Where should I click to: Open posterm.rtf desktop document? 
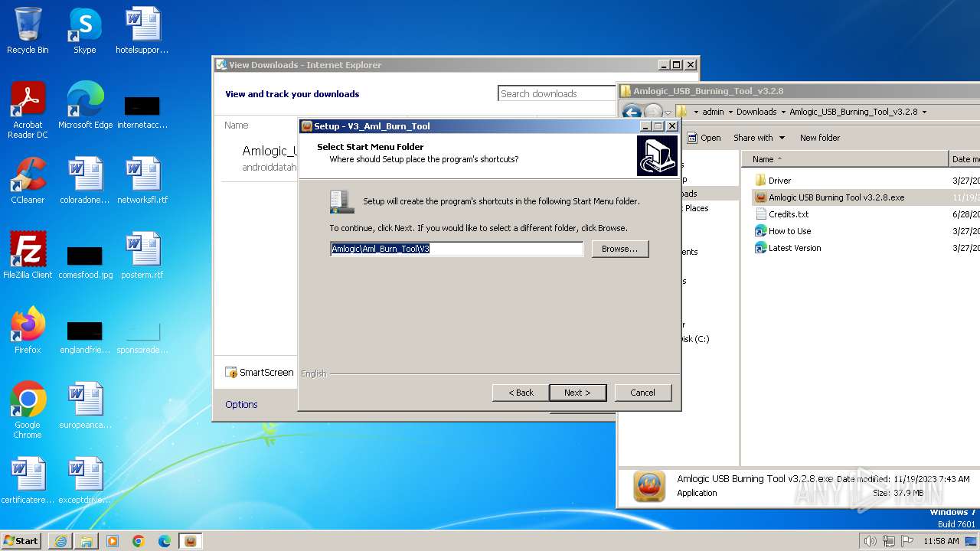click(x=142, y=256)
